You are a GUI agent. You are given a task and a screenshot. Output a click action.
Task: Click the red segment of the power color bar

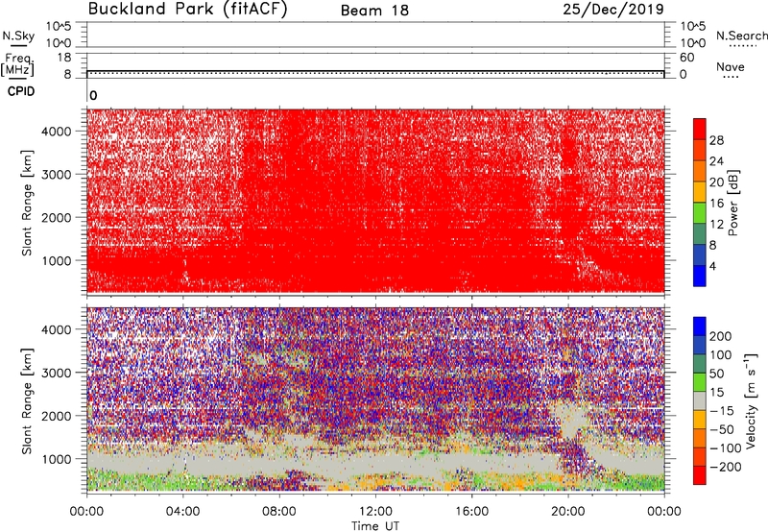(x=700, y=129)
